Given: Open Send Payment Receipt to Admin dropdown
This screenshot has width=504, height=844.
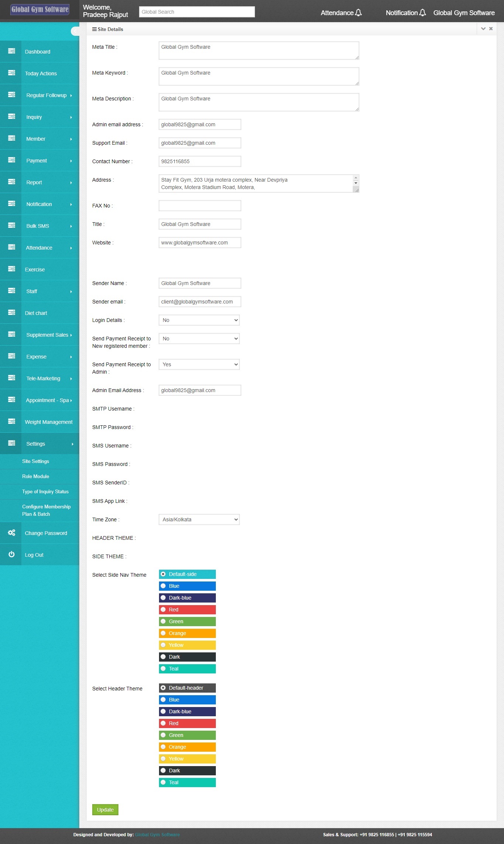Looking at the screenshot, I should point(199,364).
